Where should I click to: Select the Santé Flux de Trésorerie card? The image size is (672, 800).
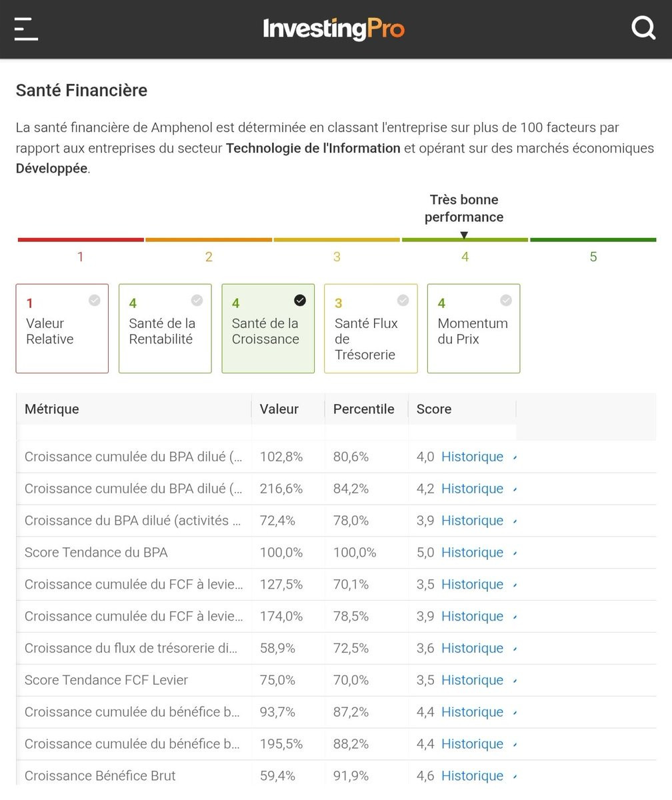tap(371, 329)
